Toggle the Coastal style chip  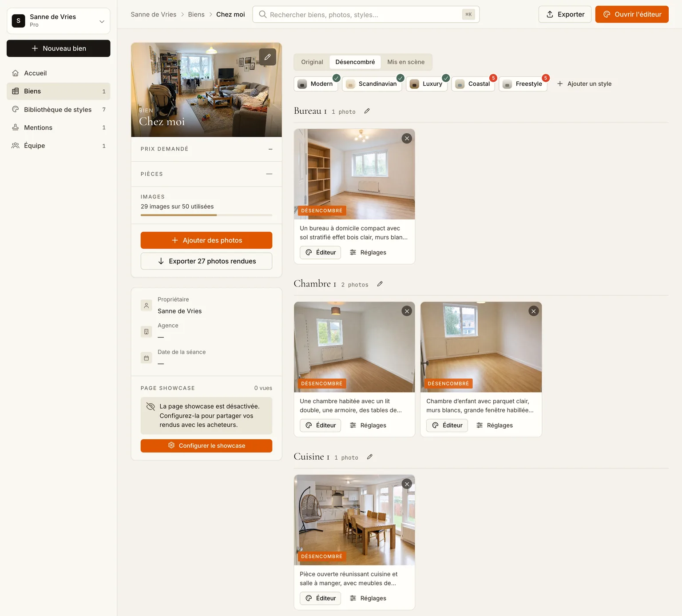473,84
